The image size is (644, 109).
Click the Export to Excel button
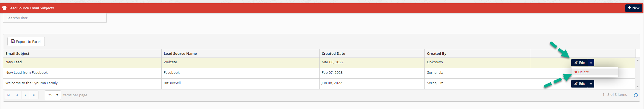[26, 42]
